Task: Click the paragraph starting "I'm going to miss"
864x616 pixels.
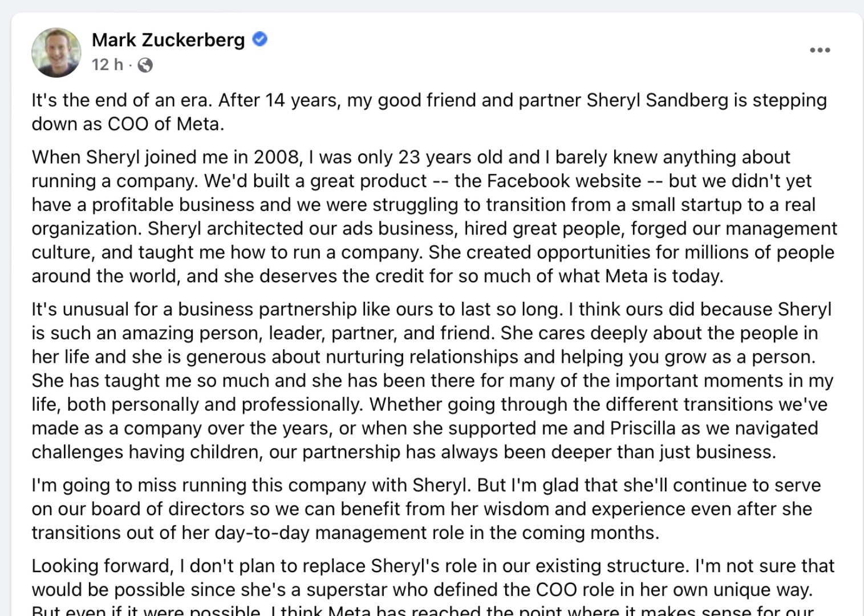Action: 426,509
